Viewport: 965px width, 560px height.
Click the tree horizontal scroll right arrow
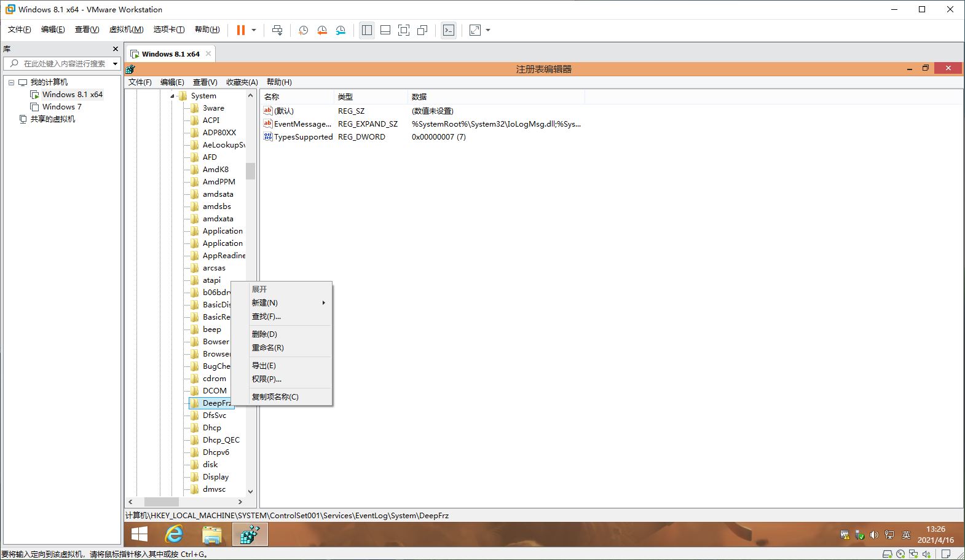240,502
